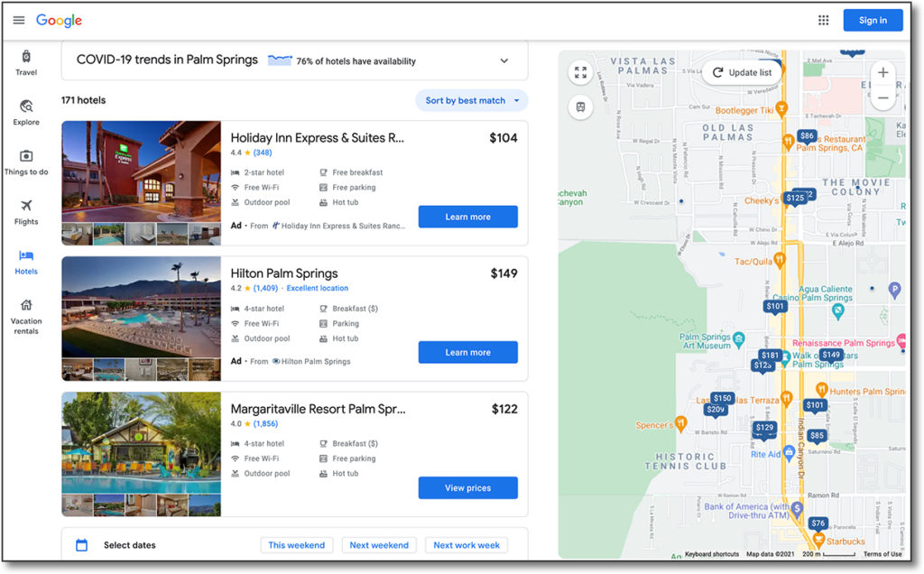Click the calendar icon by Select dates
This screenshot has height=574, width=924.
click(82, 545)
